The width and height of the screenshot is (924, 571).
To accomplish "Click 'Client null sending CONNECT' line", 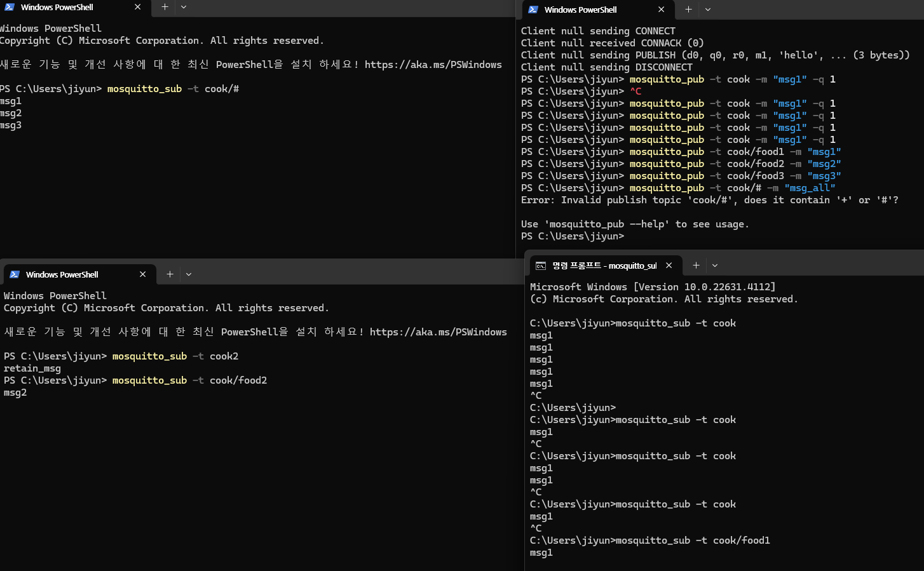I will (598, 31).
